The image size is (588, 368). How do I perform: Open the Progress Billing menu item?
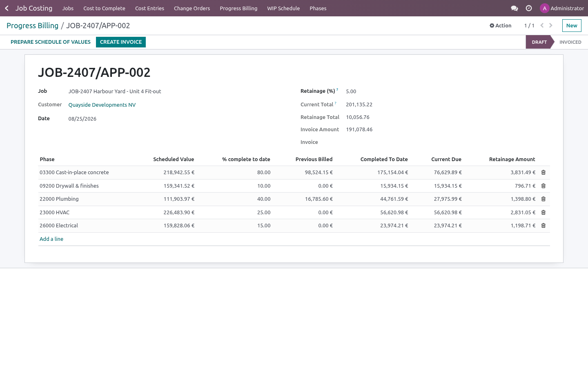[238, 8]
